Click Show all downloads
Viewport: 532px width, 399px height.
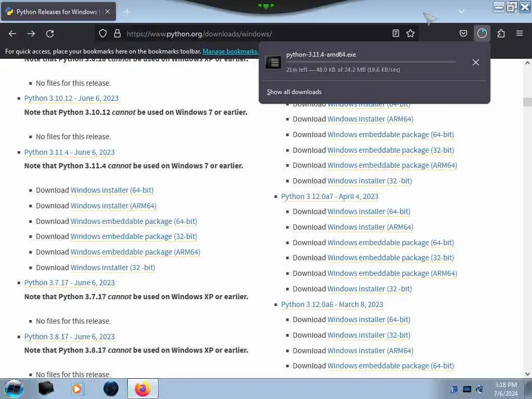click(294, 92)
